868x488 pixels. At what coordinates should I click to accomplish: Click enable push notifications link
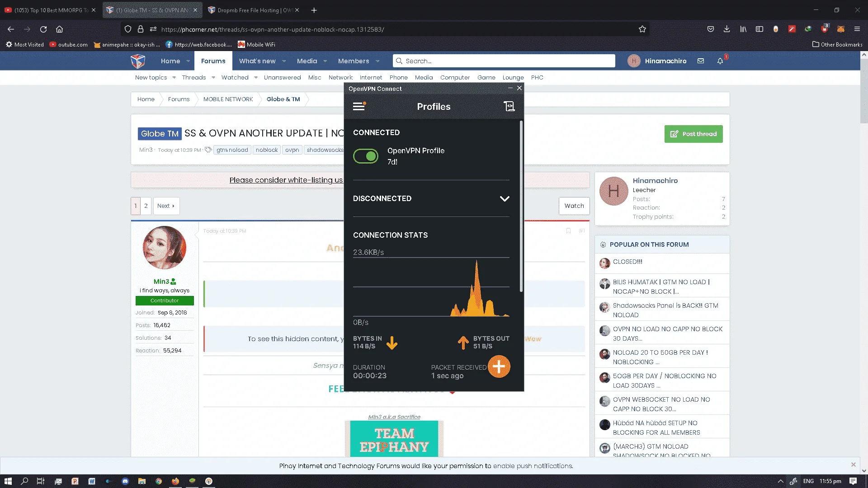point(533,466)
